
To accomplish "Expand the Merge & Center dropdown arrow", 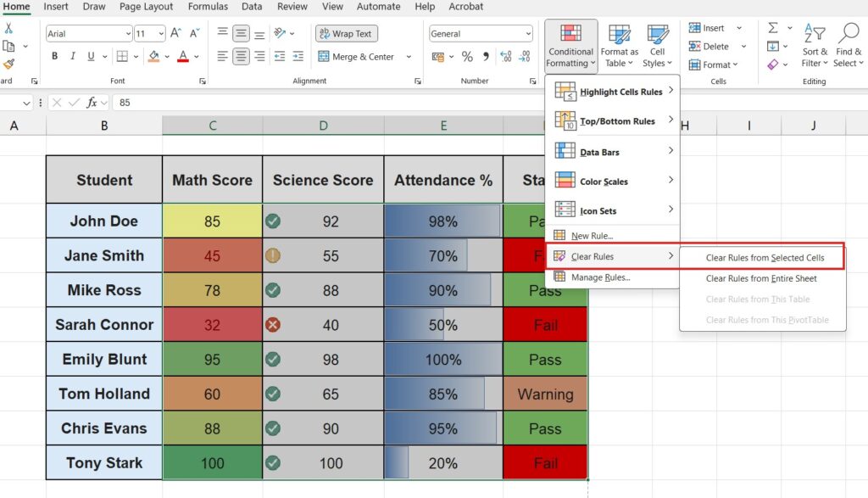I will point(409,57).
